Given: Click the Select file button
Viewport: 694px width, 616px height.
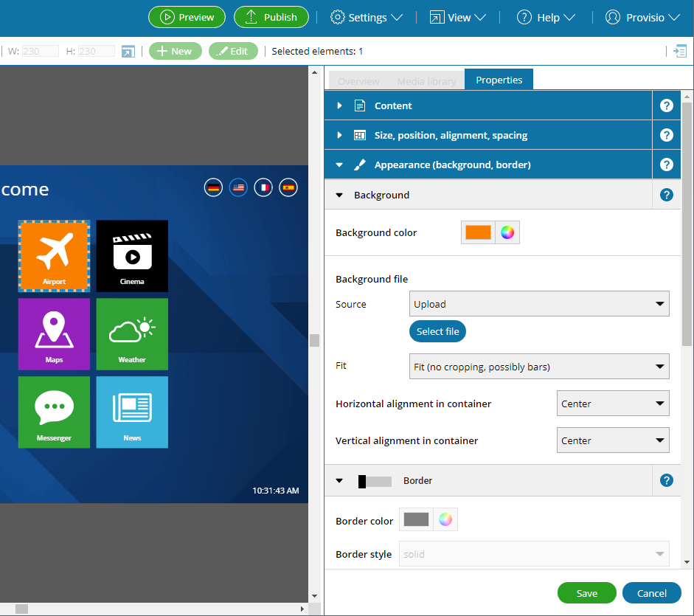Looking at the screenshot, I should coord(437,332).
